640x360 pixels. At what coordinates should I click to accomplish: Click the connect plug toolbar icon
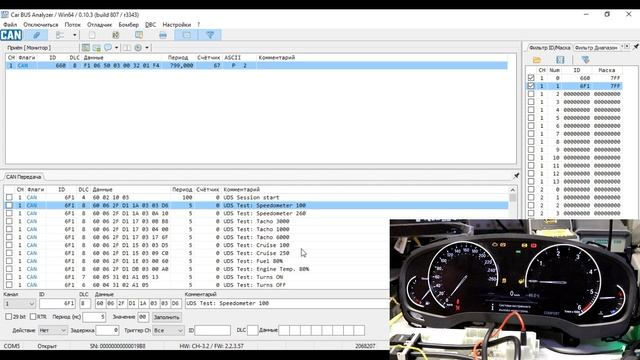36,35
